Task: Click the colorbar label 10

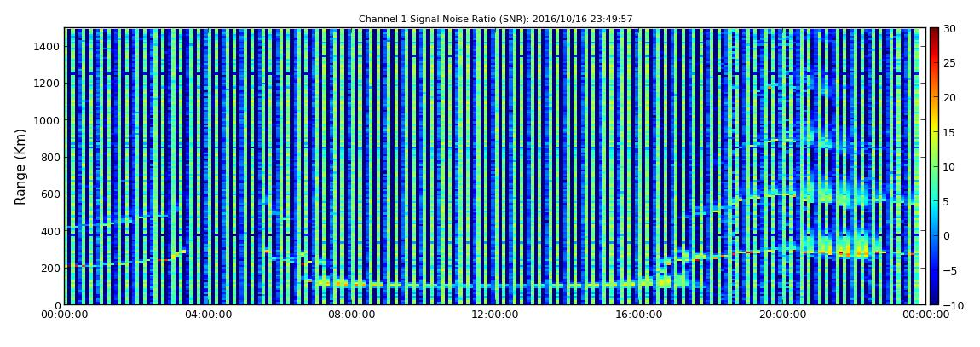Action: [x=949, y=166]
